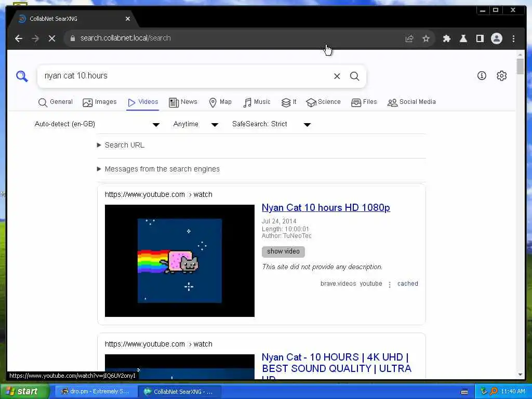
Task: Click the first result's youtube.com › watch URL
Action: click(x=158, y=195)
